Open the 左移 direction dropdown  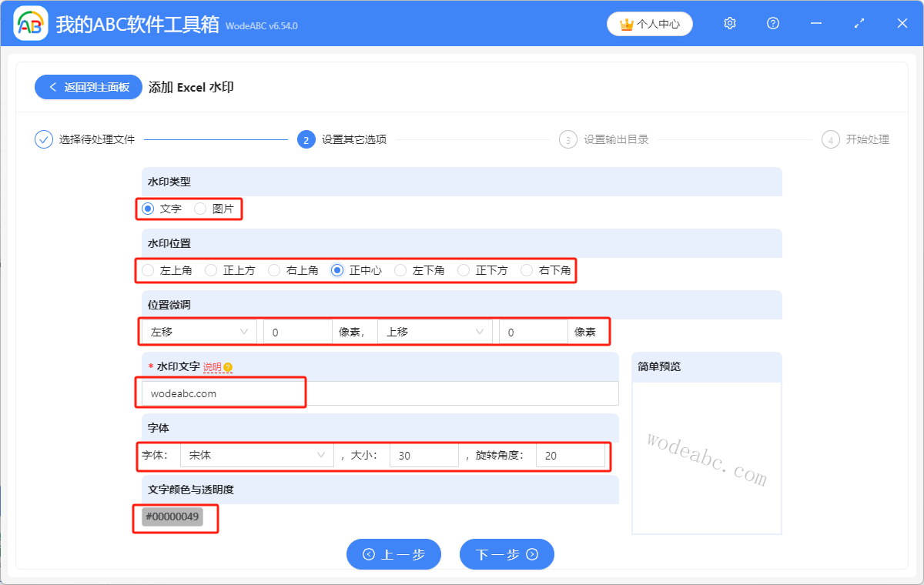point(198,331)
